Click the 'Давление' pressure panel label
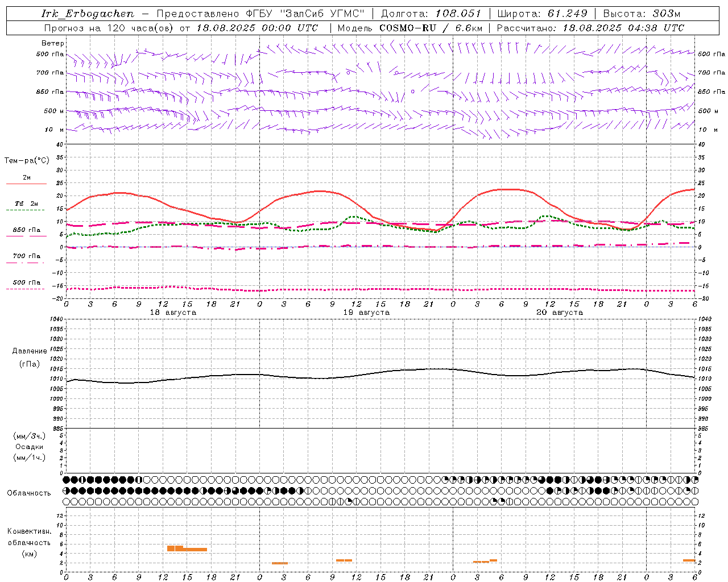 point(30,351)
